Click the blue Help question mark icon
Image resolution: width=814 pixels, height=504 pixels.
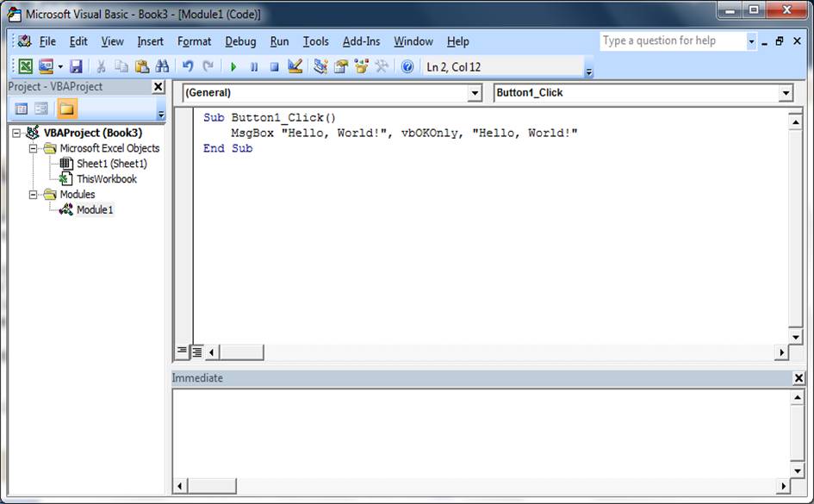[x=407, y=66]
